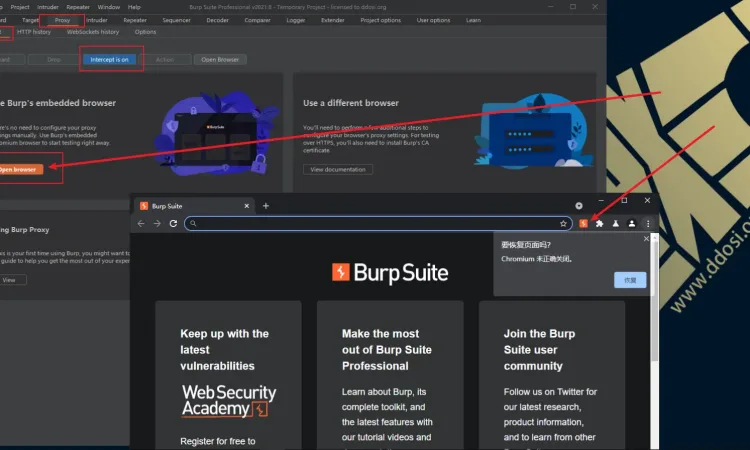Click the Burp Suite extension icon in browser toolbar
The width and height of the screenshot is (750, 450).
[583, 223]
